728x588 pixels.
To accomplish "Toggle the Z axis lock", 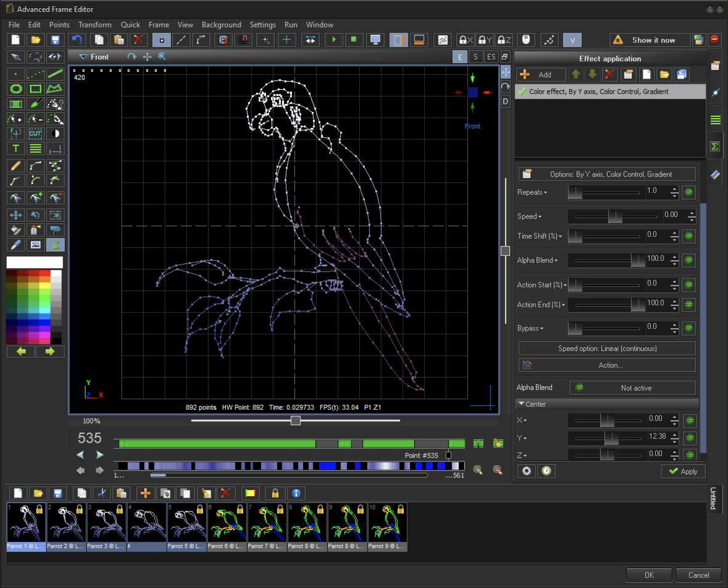I will (504, 40).
